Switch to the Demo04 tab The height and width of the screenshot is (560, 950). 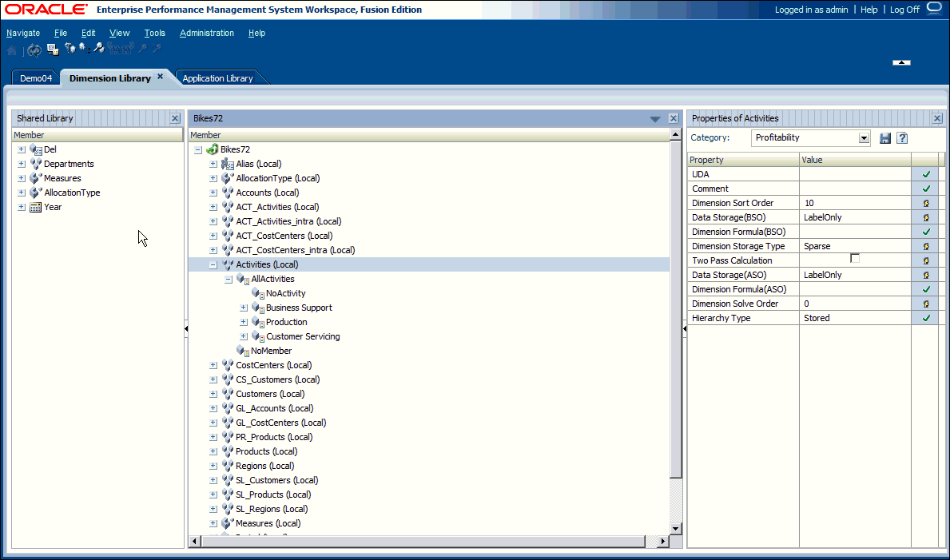[x=36, y=78]
